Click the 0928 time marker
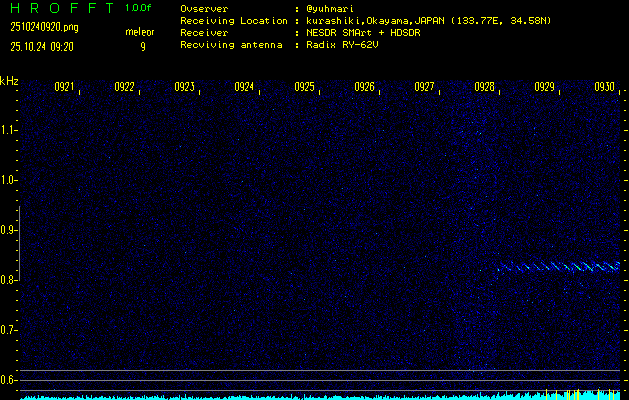This screenshot has height=400, width=629. tap(484, 87)
